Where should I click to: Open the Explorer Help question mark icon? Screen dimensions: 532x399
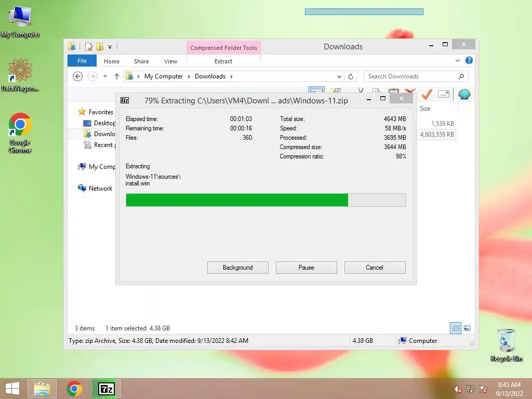click(469, 60)
